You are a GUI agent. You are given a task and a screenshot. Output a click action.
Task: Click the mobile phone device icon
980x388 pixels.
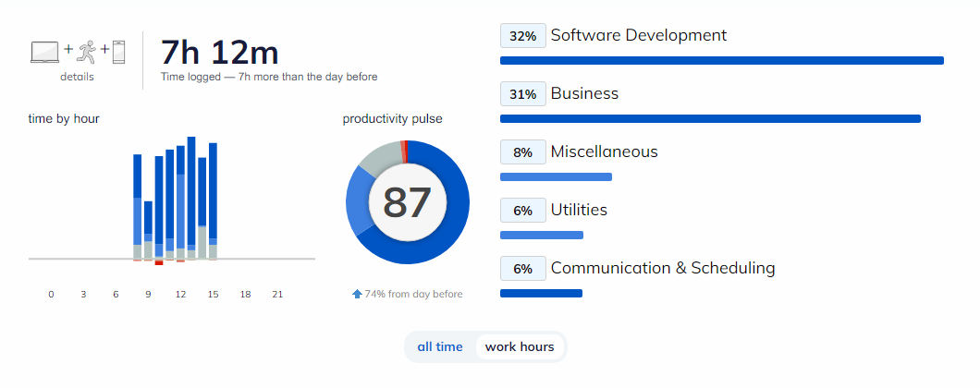point(118,52)
